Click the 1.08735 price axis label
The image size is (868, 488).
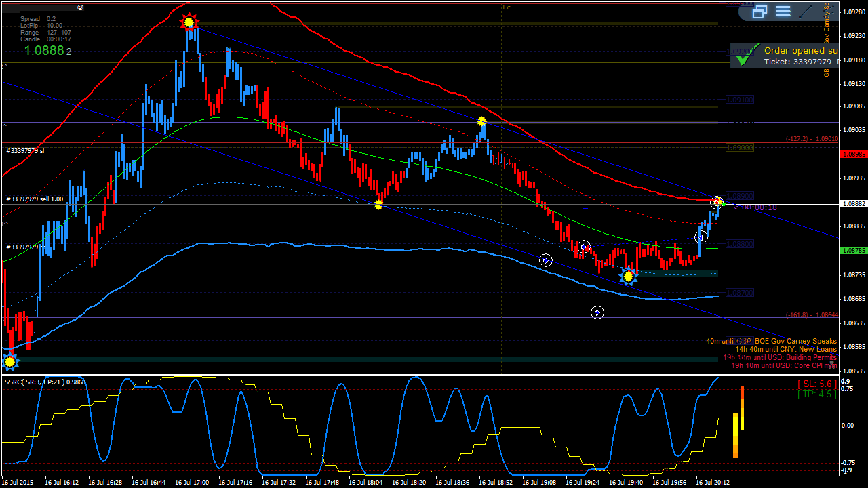pyautogui.click(x=853, y=274)
